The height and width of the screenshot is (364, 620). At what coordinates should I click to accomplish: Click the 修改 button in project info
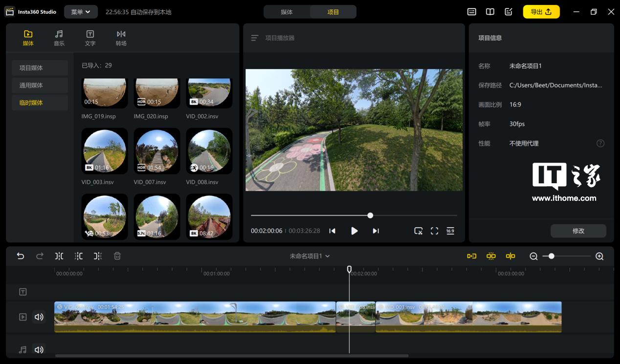click(x=578, y=231)
